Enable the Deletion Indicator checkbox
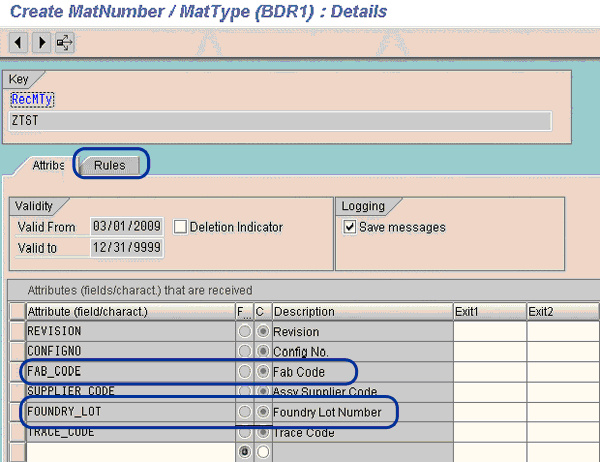Screen dimensions: 600x462 pyautogui.click(x=181, y=227)
